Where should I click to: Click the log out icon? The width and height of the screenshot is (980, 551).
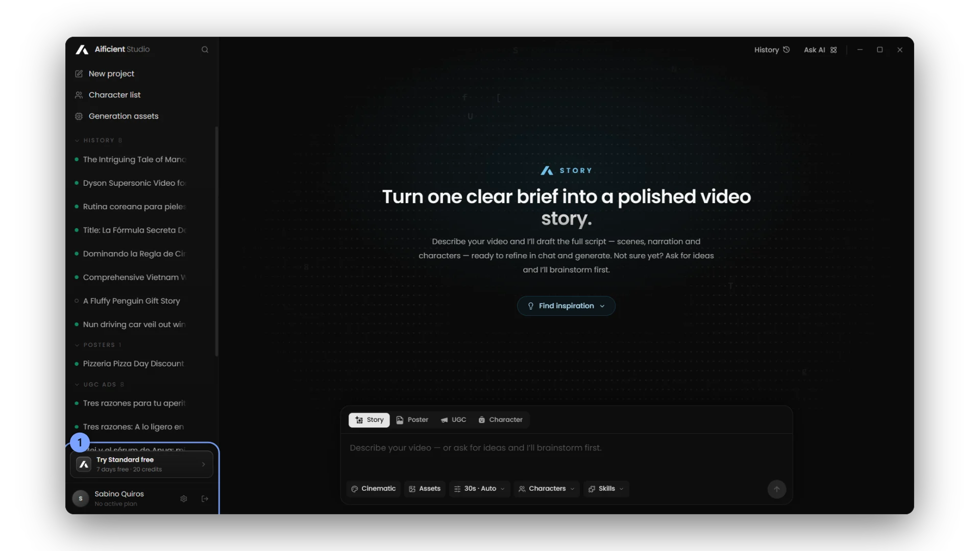pos(205,498)
